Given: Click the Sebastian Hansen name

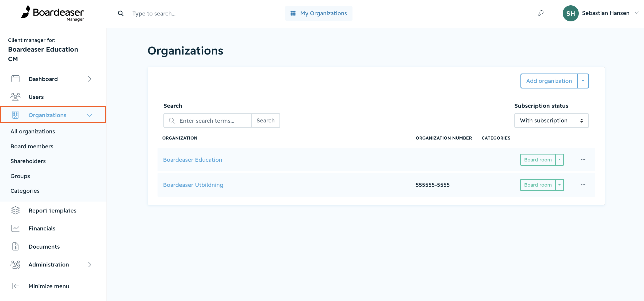Looking at the screenshot, I should pos(605,13).
